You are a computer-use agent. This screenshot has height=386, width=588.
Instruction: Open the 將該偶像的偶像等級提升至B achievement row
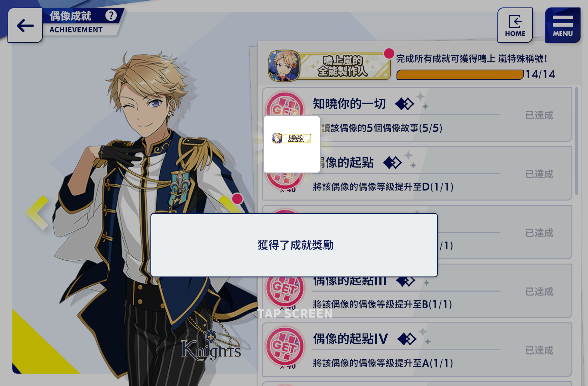pos(417,291)
